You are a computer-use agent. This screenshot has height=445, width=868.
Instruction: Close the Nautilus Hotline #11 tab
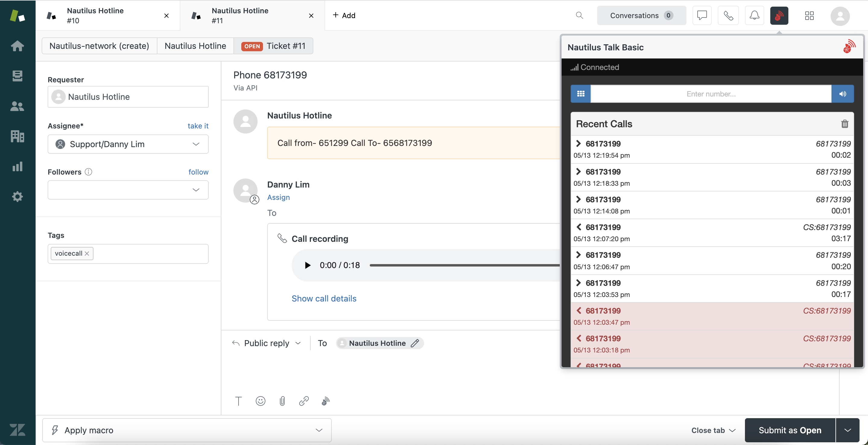pos(311,15)
